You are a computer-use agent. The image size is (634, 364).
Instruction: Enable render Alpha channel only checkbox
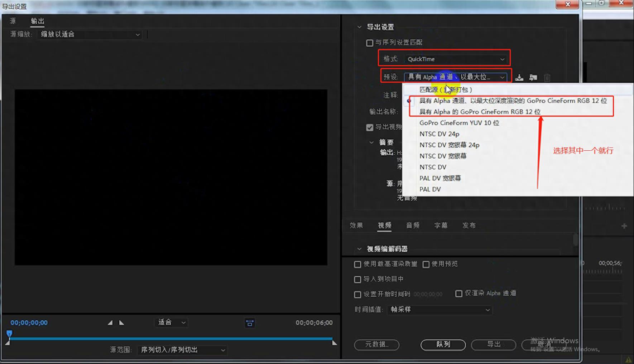[458, 293]
